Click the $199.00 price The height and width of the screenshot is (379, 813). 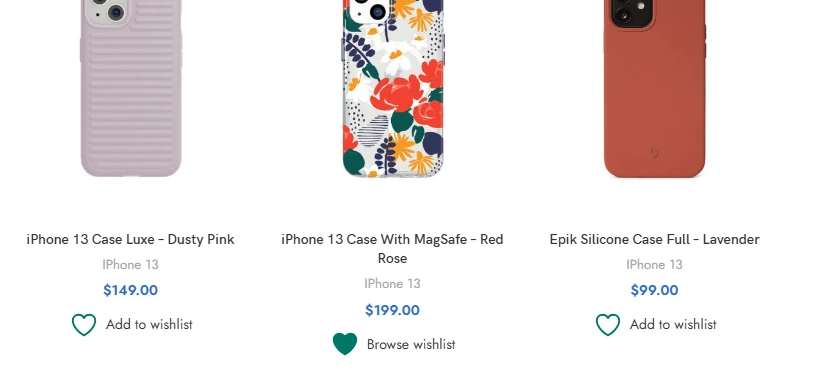click(393, 311)
